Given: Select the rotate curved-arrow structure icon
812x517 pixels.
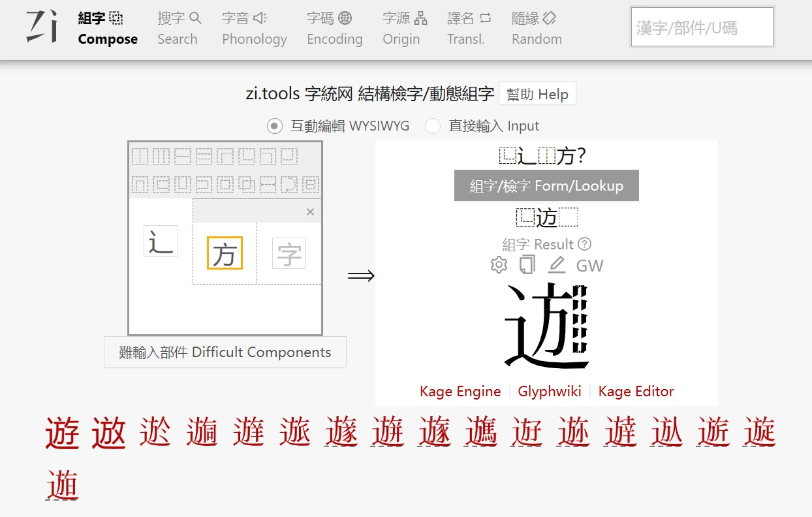Looking at the screenshot, I should (289, 184).
